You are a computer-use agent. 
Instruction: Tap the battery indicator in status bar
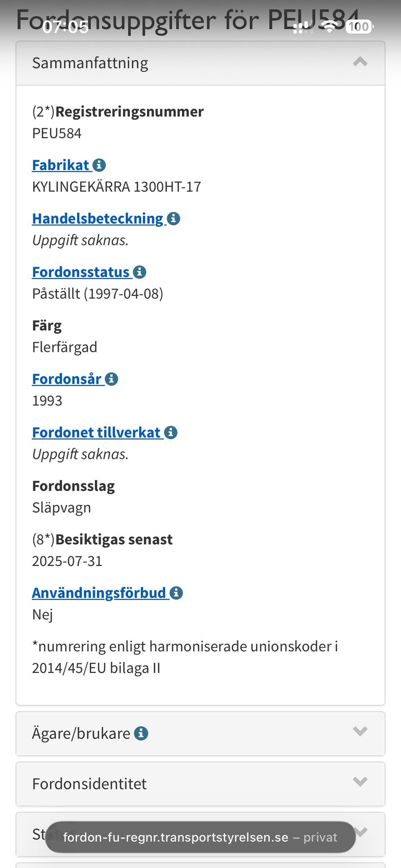(359, 27)
